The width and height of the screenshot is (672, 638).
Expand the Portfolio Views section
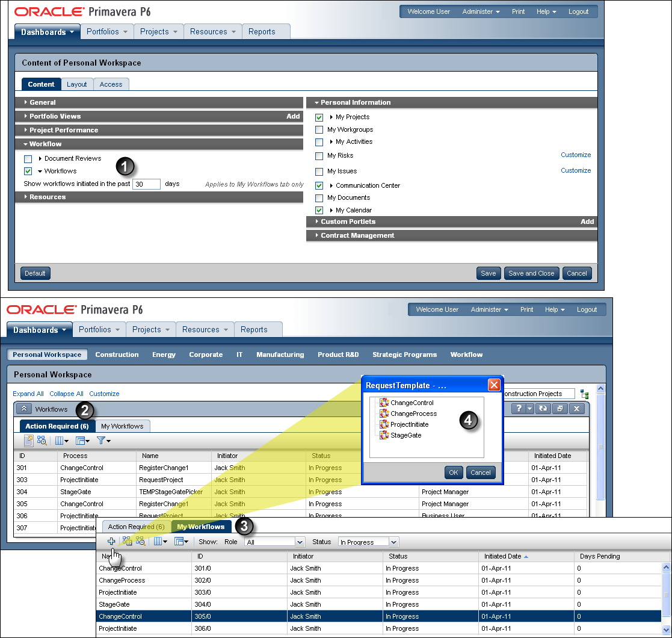coord(159,116)
